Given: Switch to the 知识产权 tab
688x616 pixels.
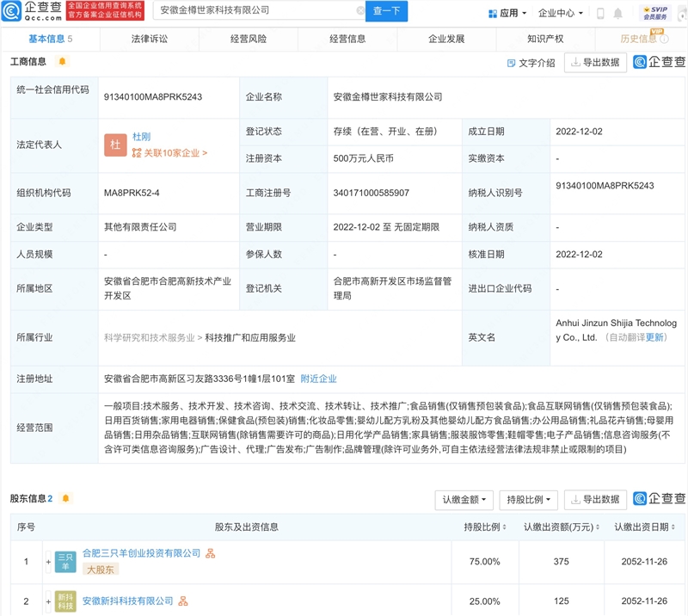Looking at the screenshot, I should tap(545, 39).
